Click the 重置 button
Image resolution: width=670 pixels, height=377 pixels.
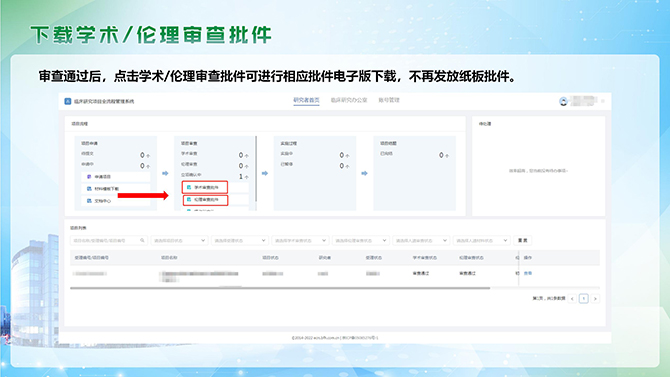click(523, 241)
